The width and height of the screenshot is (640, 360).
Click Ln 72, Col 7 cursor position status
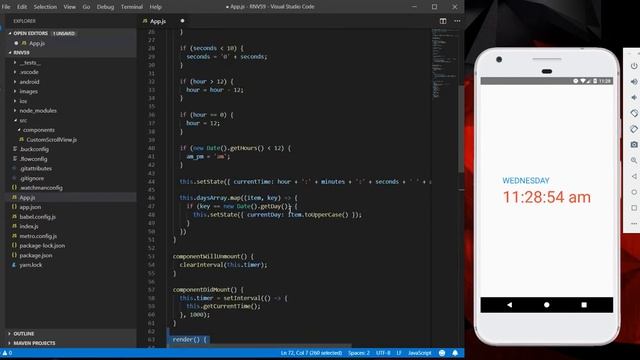click(311, 353)
